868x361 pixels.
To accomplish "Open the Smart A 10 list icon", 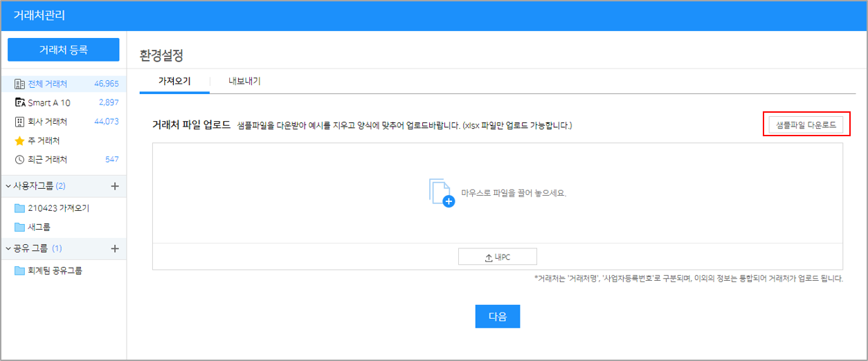I will [x=19, y=103].
